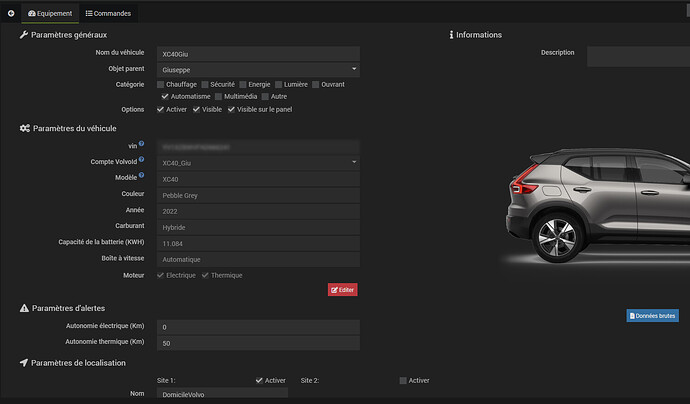Click the Site 1 Nom field DomicileVolvo
Screen dimensions: 690x404
tap(222, 393)
